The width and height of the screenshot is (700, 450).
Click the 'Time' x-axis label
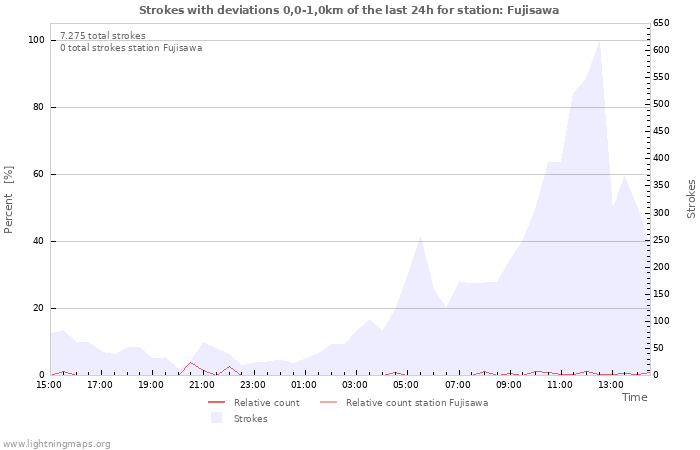point(634,397)
